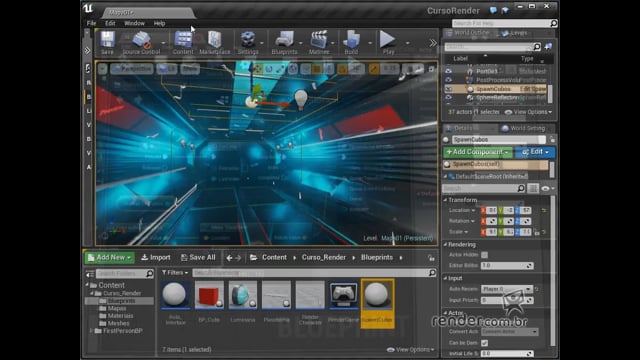Open the Blueprints toolbar icon
Image resolution: width=640 pixels, height=360 pixels.
click(x=284, y=42)
